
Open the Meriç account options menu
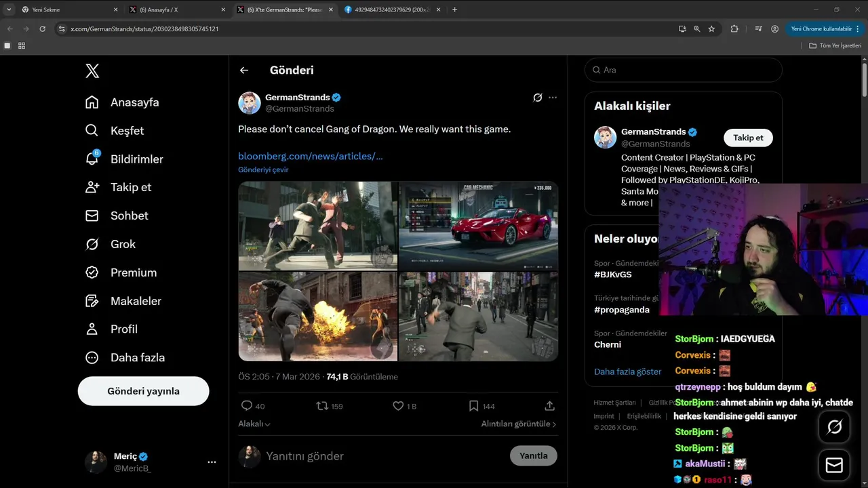click(212, 462)
